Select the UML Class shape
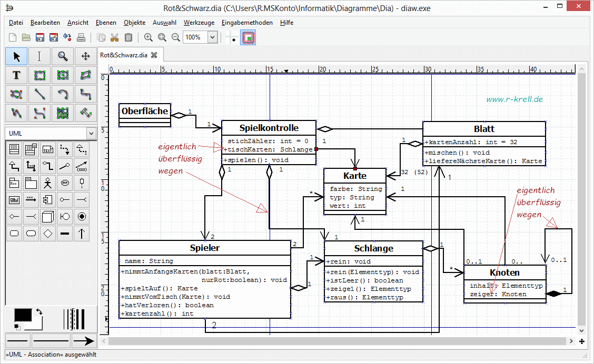This screenshot has height=364, width=594. (x=15, y=150)
